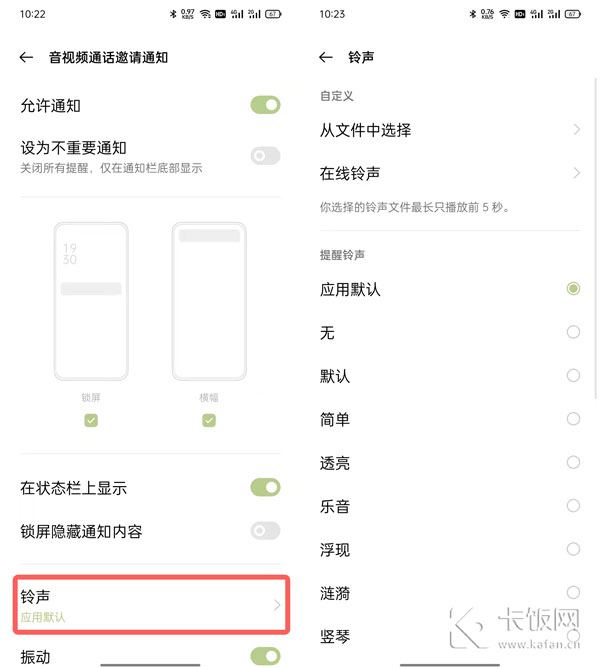Tap 锁屏 phone preview thumbnail
600x668 pixels.
click(91, 301)
